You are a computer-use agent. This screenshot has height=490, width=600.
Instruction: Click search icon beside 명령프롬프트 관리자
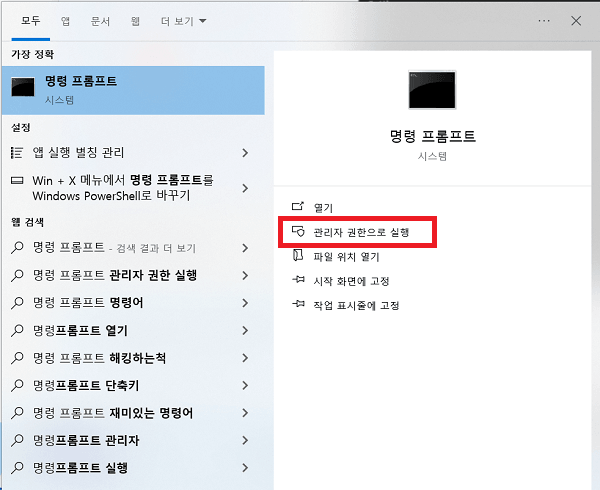pyautogui.click(x=17, y=441)
